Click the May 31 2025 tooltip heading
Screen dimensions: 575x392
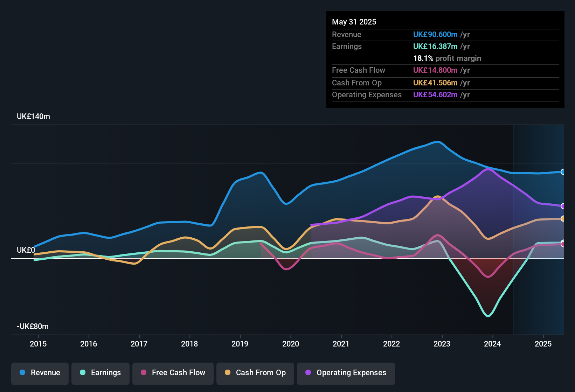[354, 22]
